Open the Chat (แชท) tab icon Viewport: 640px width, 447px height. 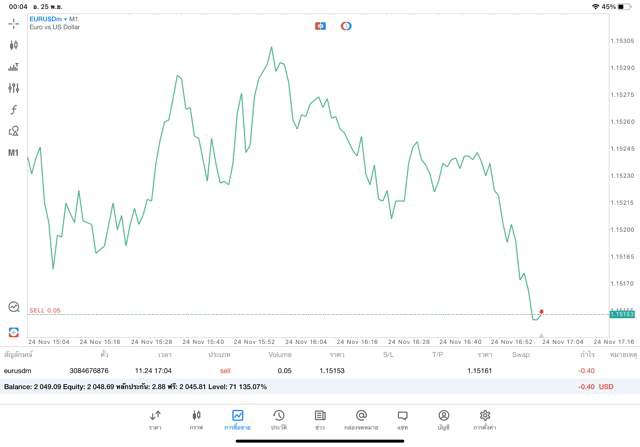tap(402, 418)
